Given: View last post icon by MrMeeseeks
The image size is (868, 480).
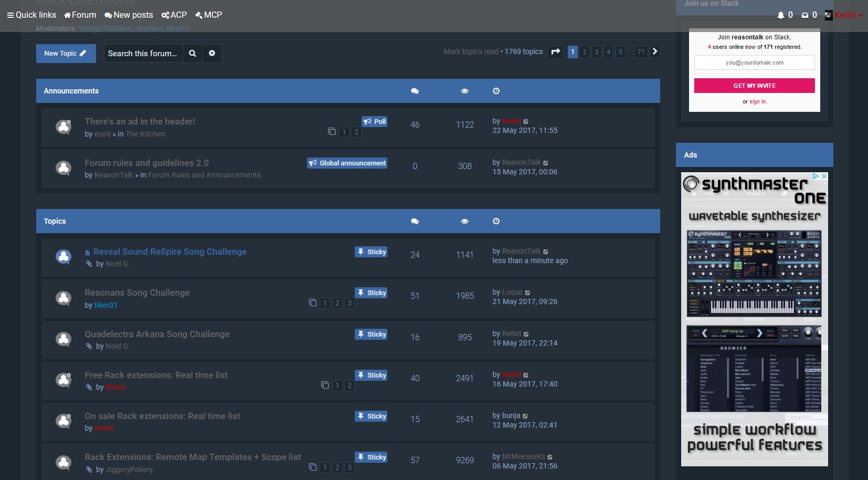Looking at the screenshot, I should [x=550, y=457].
